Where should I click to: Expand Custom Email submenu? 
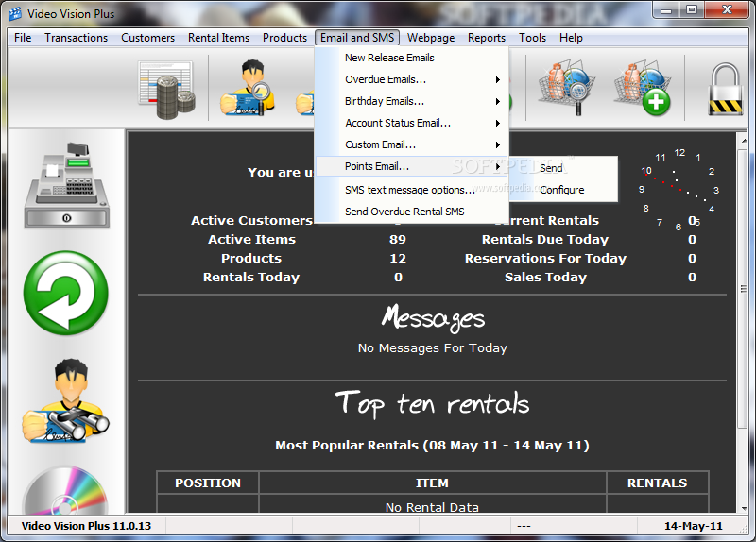(412, 144)
